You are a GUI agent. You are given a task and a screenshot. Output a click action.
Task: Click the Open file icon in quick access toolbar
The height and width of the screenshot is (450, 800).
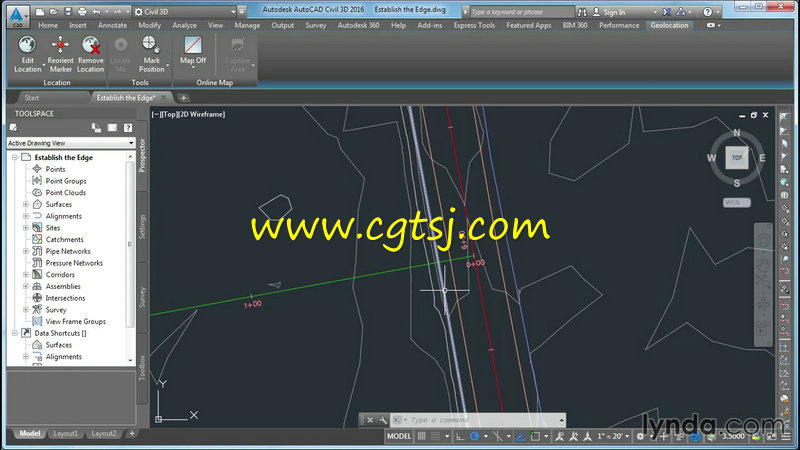click(x=53, y=12)
